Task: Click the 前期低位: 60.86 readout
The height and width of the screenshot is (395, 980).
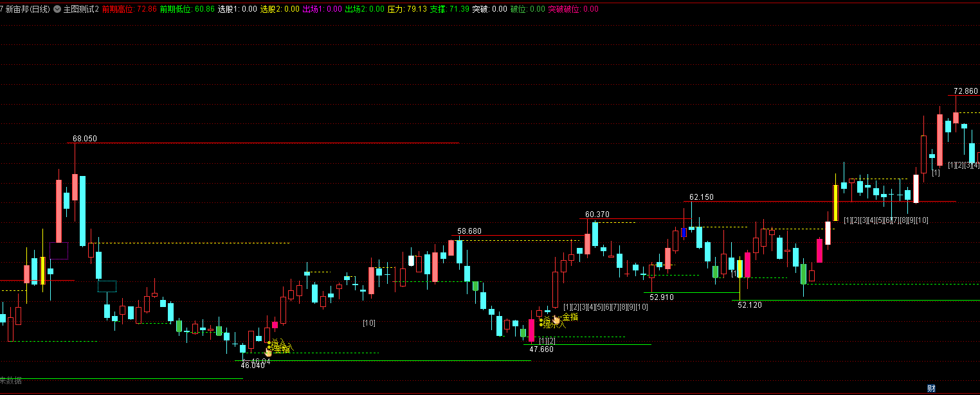Action: (187, 10)
